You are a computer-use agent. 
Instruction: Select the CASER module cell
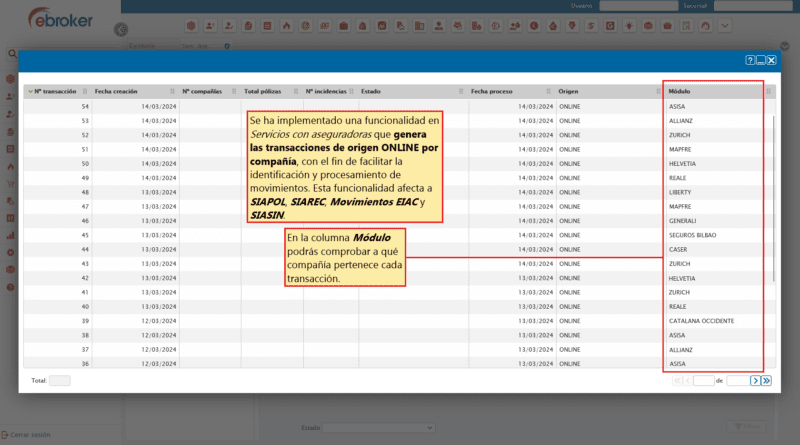pos(678,250)
